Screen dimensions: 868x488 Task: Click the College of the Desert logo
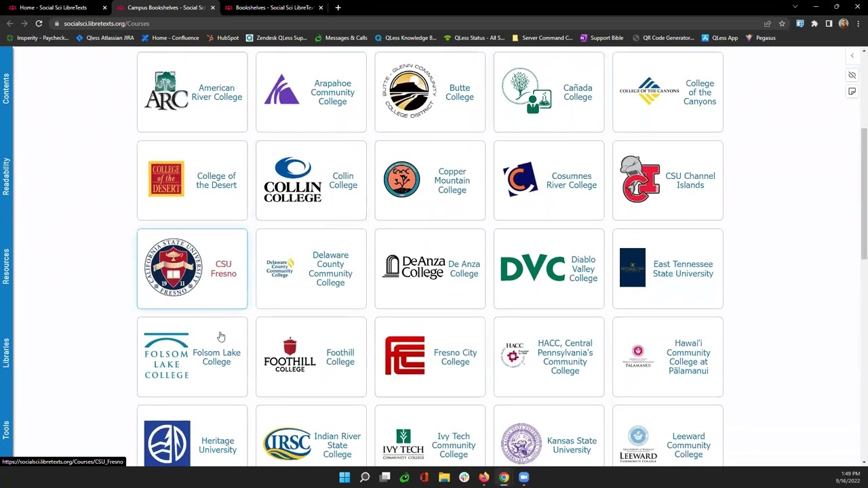[x=166, y=180]
